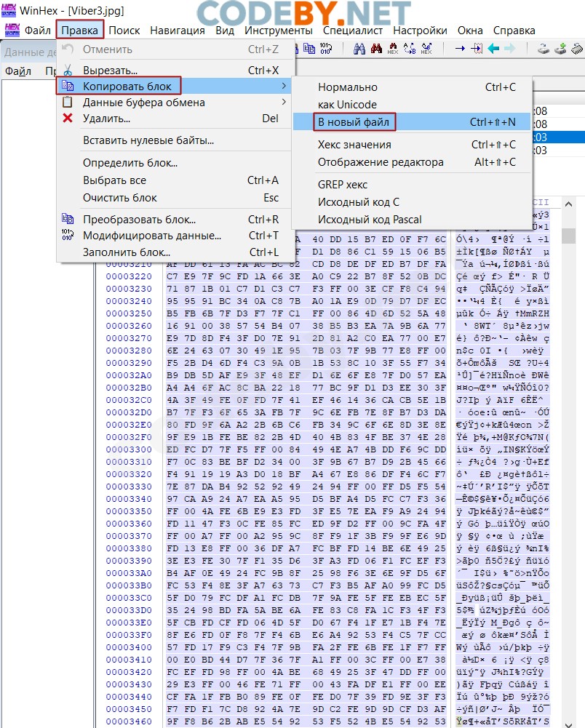585x728 pixels.
Task: Expand the Данные буфера обмена submenu
Action: [x=174, y=102]
